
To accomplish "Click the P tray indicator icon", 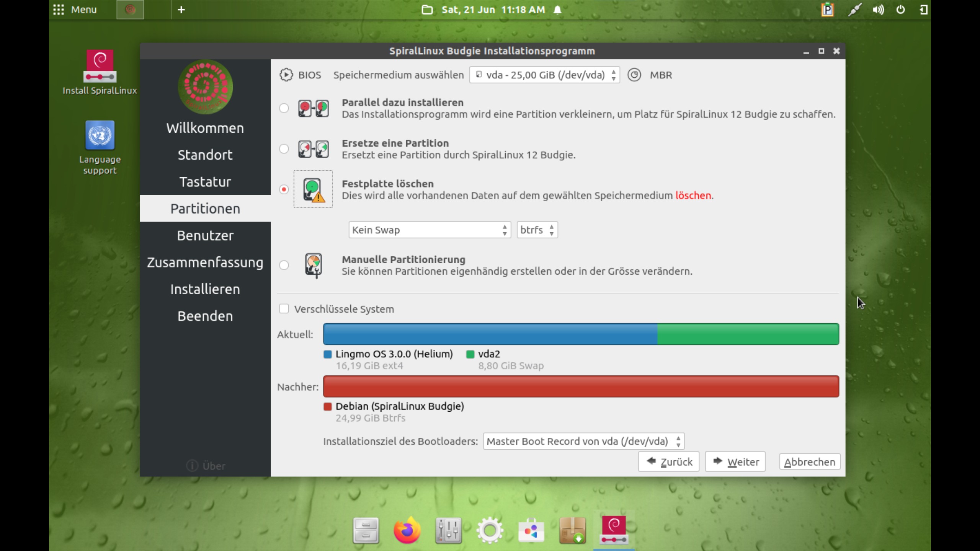I will tap(827, 10).
